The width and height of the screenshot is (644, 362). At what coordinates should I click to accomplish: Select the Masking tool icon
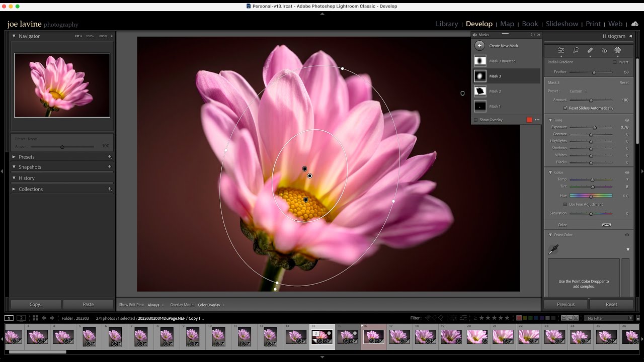coord(618,50)
